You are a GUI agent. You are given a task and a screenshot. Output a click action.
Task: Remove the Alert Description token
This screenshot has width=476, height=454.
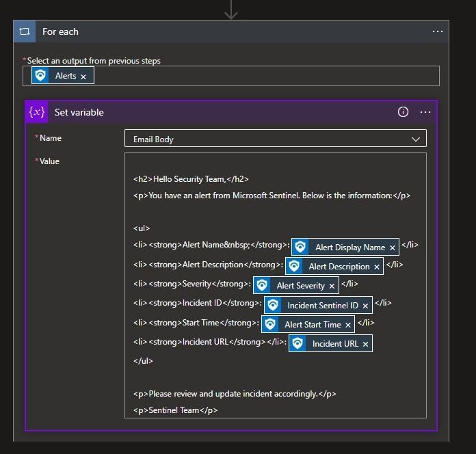[x=377, y=267]
